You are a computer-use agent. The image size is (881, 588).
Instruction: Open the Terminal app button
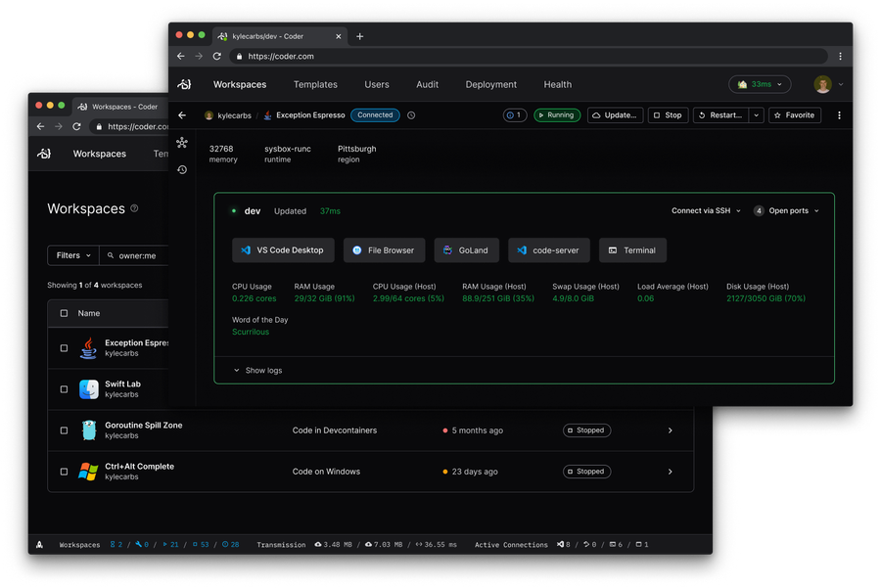coord(632,249)
